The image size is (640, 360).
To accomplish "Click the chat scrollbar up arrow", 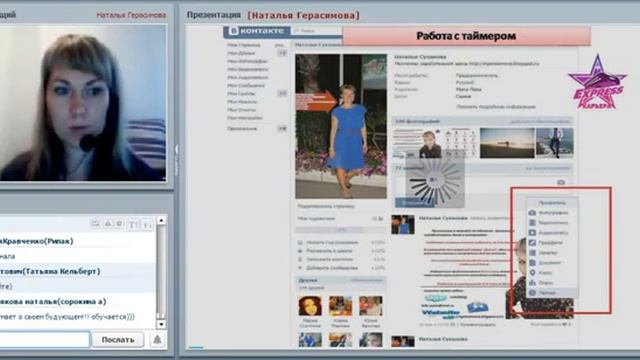I will pyautogui.click(x=161, y=220).
